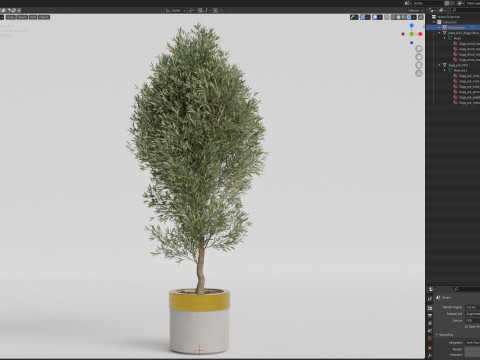The height and width of the screenshot is (360, 480).
Task: Open the viewport View menu
Action: (11, 17)
